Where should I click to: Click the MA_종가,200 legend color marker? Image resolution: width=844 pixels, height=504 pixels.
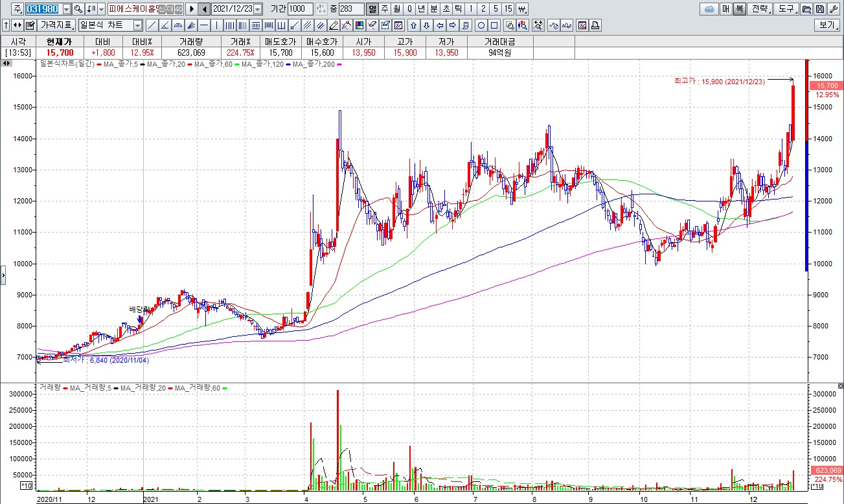pyautogui.click(x=339, y=64)
